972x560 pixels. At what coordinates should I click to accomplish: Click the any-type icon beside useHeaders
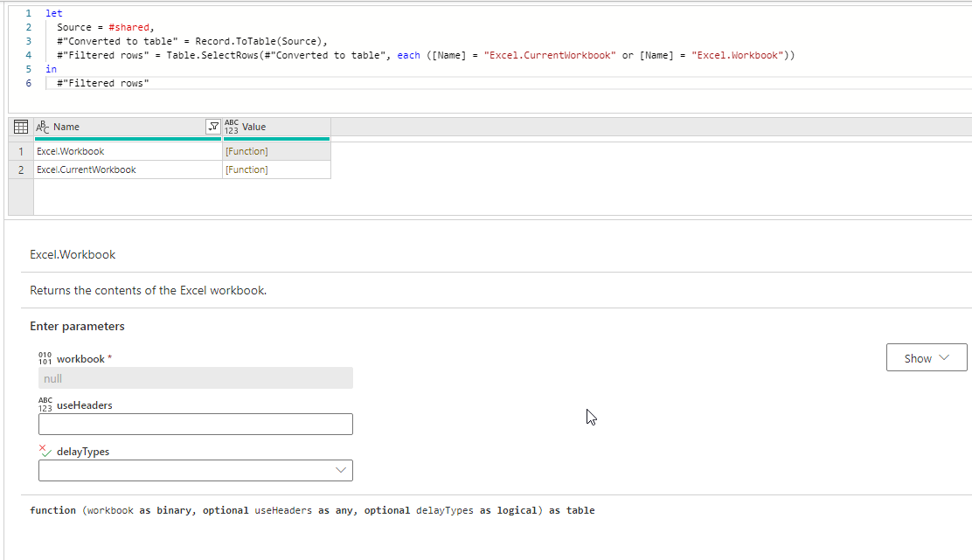[45, 405]
